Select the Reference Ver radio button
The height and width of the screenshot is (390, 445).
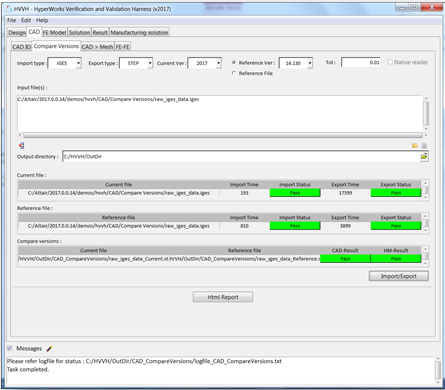point(234,62)
